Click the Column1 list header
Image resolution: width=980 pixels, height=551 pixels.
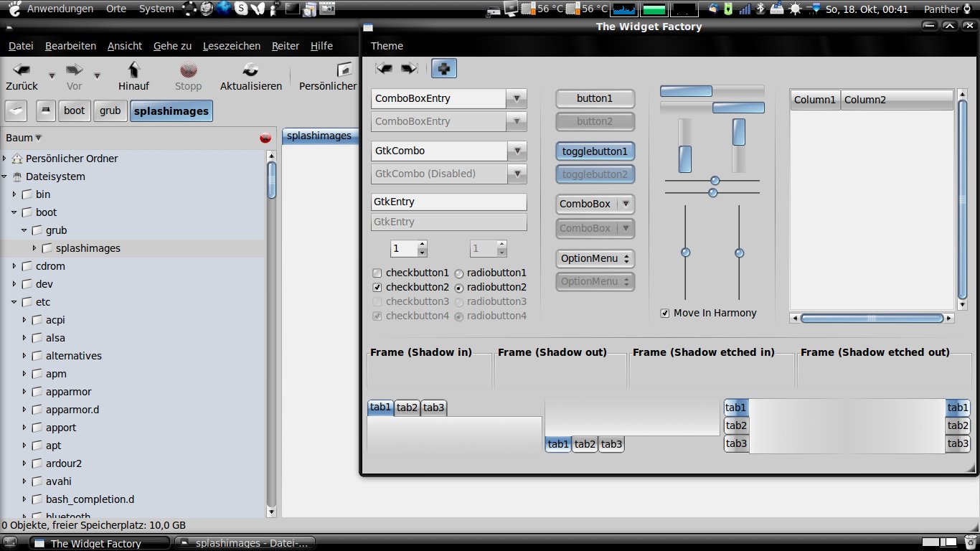point(815,100)
